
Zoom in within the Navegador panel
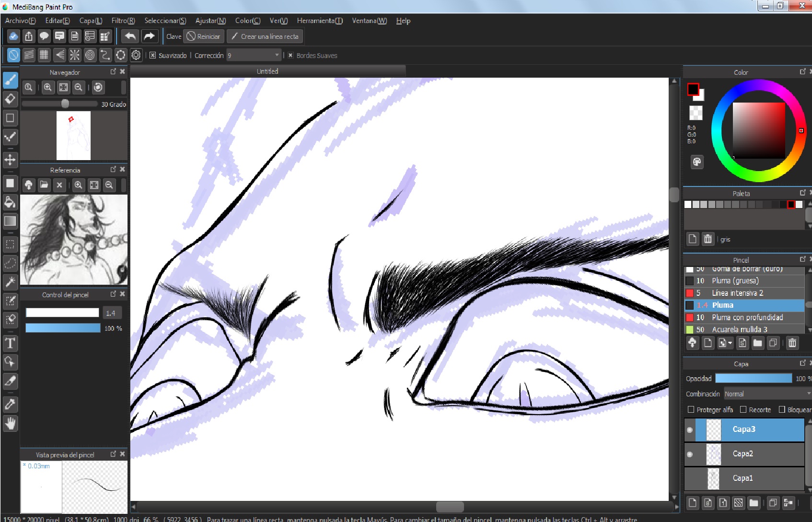(x=47, y=87)
